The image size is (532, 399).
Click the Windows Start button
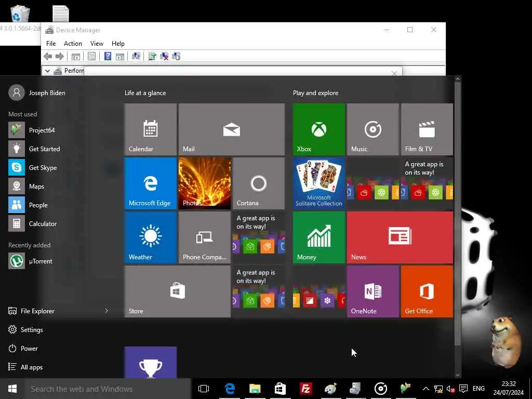click(12, 389)
